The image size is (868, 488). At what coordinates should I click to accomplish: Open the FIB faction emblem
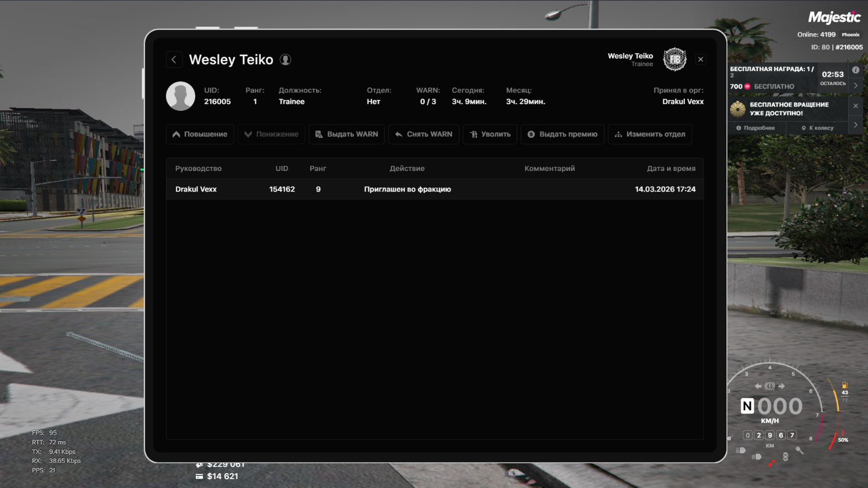tap(674, 60)
